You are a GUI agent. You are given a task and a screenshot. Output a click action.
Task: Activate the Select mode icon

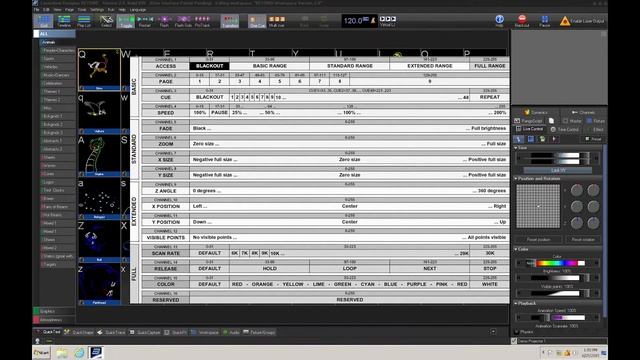click(x=106, y=21)
